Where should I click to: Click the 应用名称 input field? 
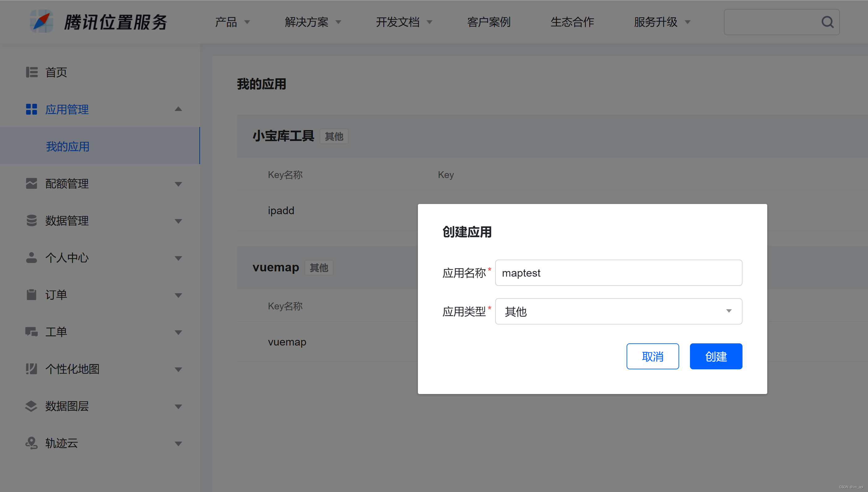pos(618,273)
